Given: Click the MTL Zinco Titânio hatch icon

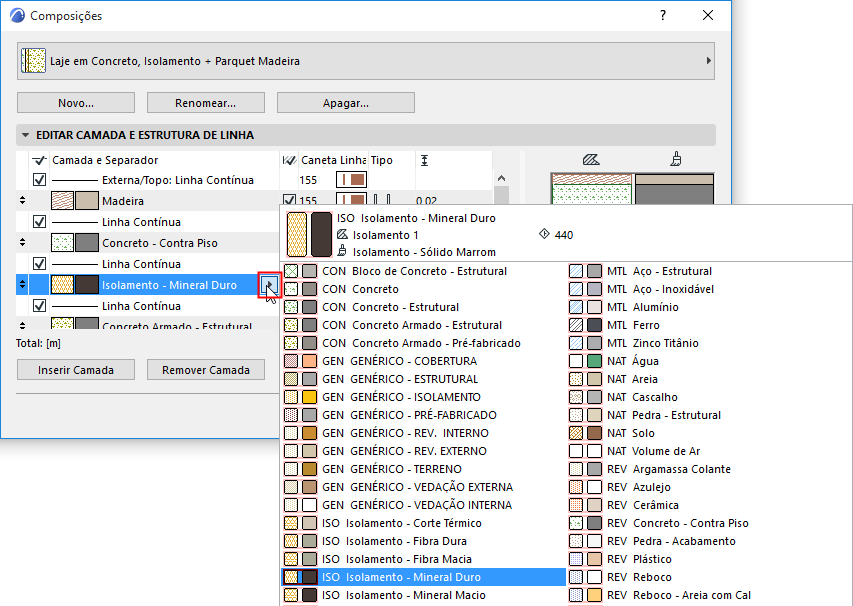Looking at the screenshot, I should (x=576, y=343).
